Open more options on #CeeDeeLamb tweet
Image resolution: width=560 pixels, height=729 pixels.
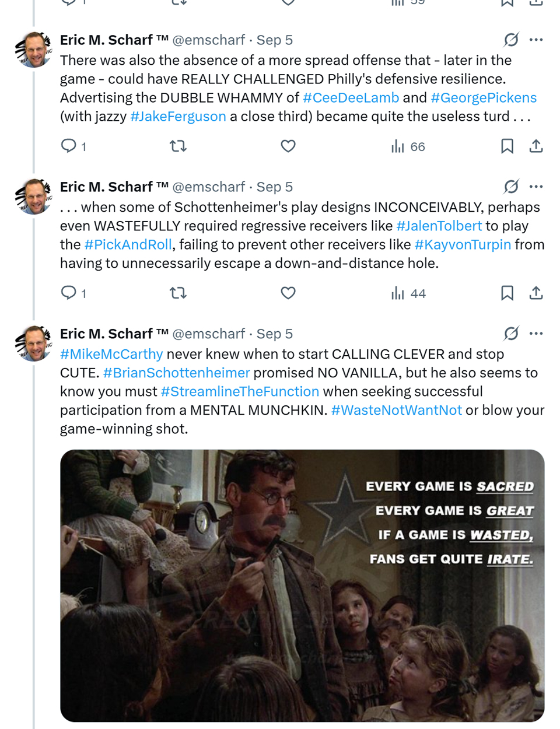point(536,40)
